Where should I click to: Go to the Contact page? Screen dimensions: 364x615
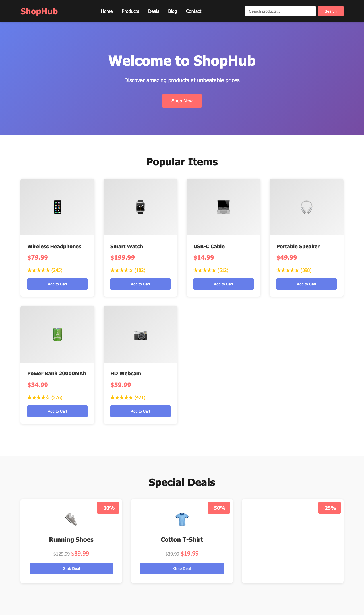(193, 11)
